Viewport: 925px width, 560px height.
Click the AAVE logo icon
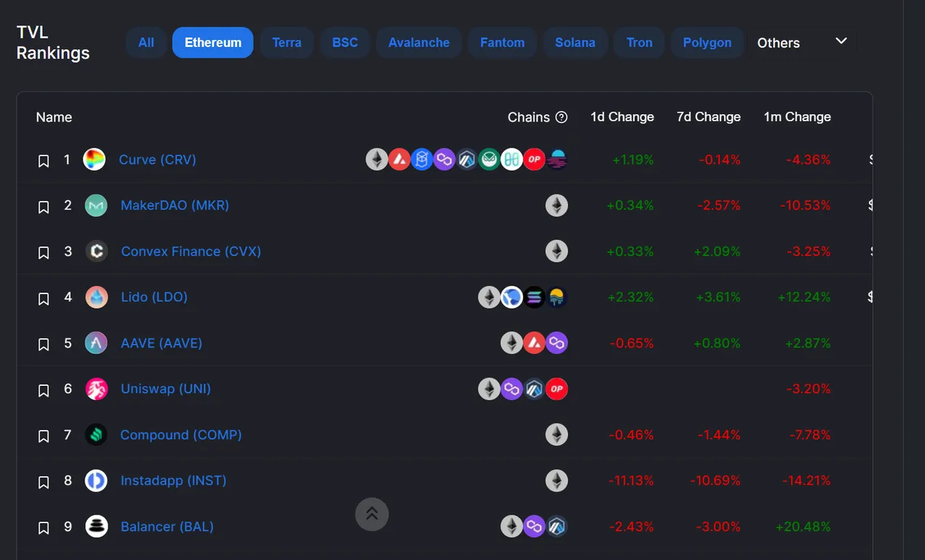[96, 343]
